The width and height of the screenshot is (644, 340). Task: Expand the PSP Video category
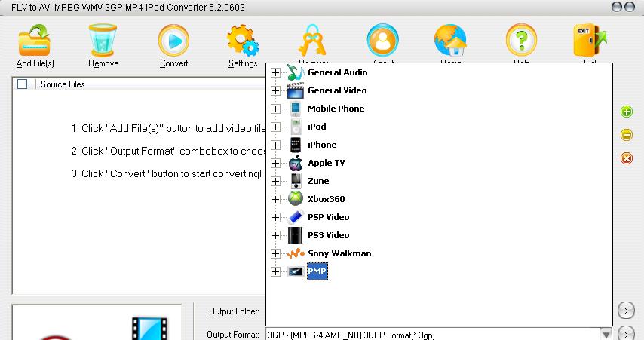coord(275,217)
